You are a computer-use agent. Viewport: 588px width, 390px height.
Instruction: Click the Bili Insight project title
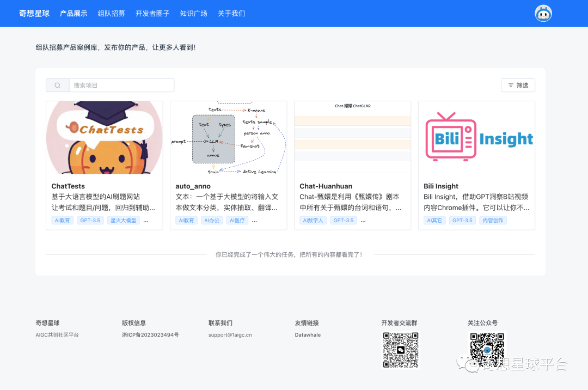[x=441, y=186]
